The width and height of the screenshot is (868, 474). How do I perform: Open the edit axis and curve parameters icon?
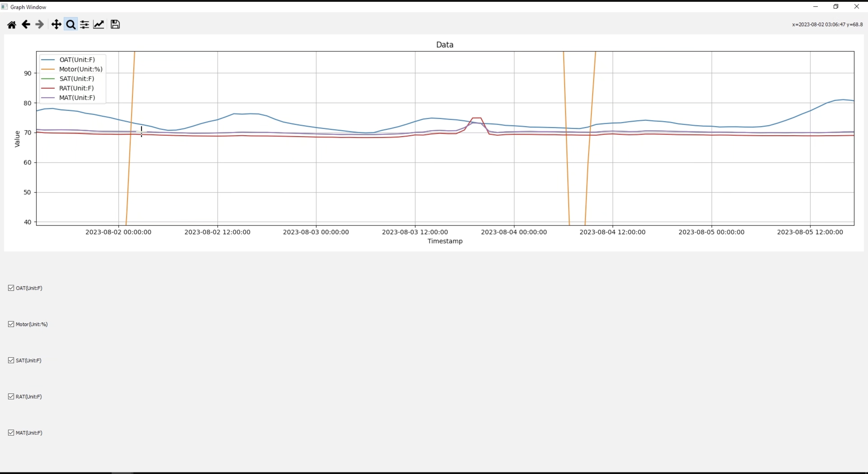(x=99, y=25)
